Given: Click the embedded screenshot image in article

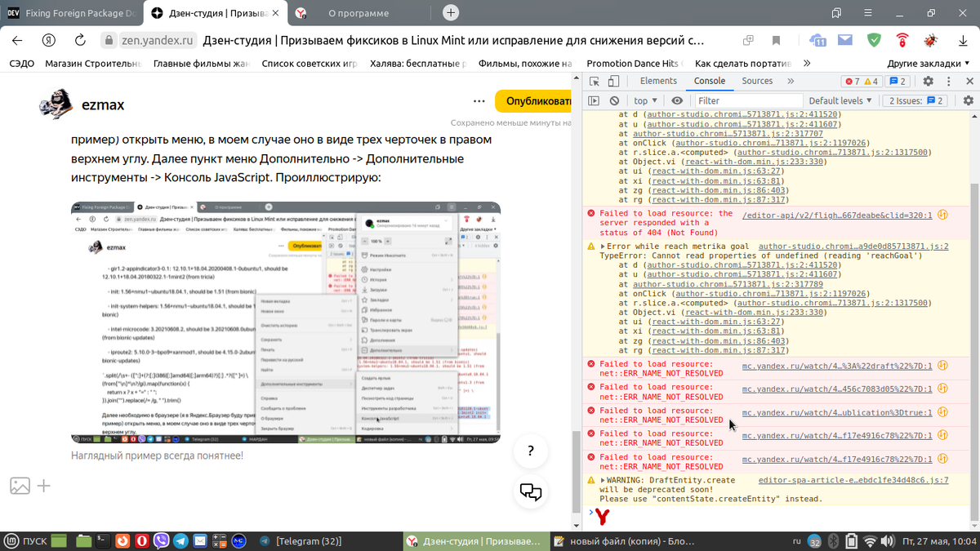Looking at the screenshot, I should pyautogui.click(x=285, y=322).
